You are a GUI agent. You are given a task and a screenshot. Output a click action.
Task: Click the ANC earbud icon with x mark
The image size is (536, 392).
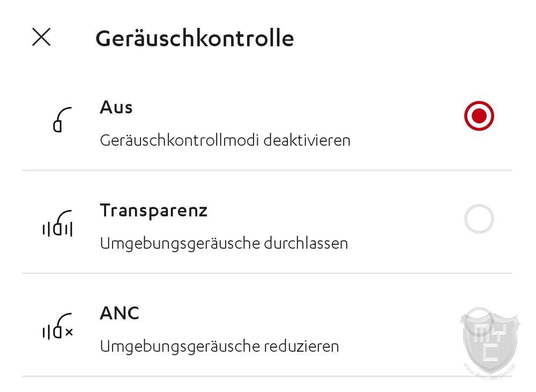[57, 326]
